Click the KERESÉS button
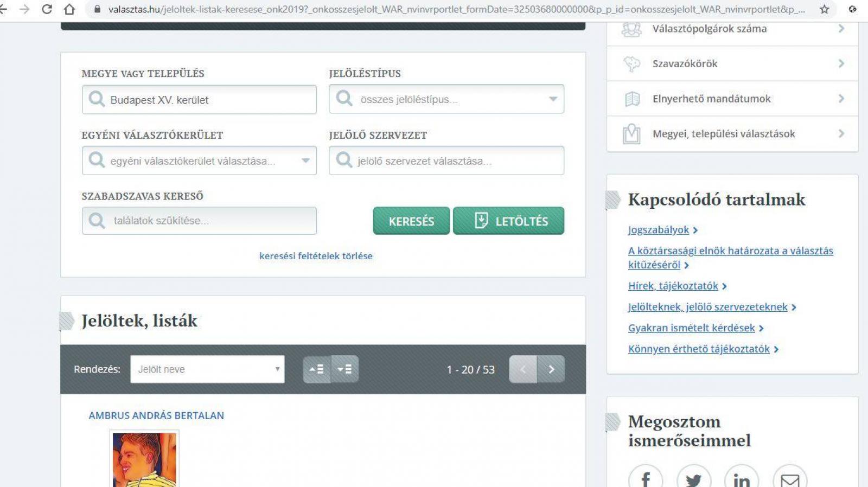Image resolution: width=868 pixels, height=487 pixels. (411, 221)
